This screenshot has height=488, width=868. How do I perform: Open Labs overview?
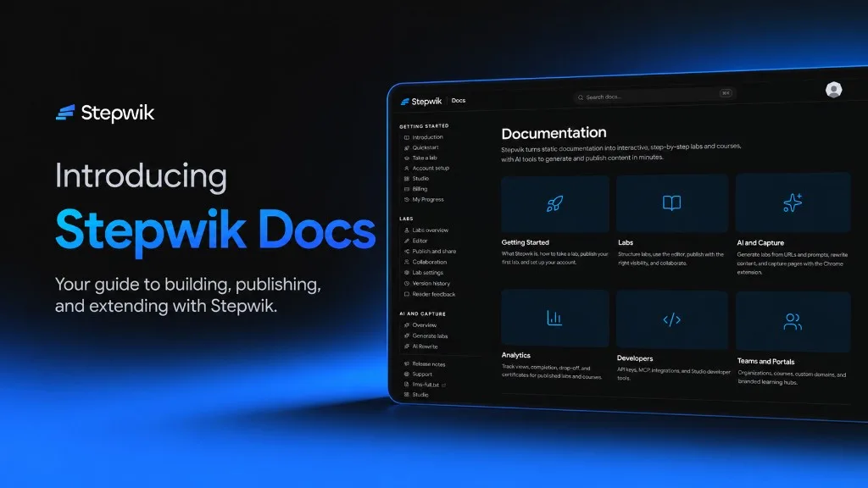430,230
